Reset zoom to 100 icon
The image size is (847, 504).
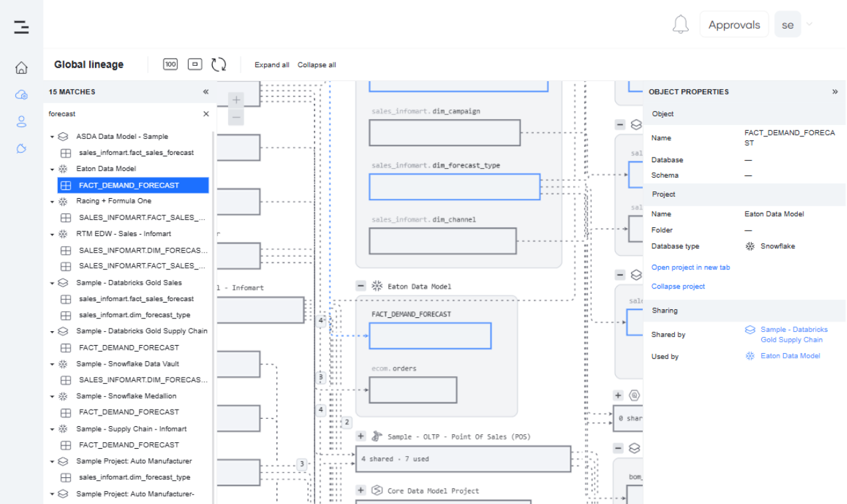pyautogui.click(x=170, y=64)
